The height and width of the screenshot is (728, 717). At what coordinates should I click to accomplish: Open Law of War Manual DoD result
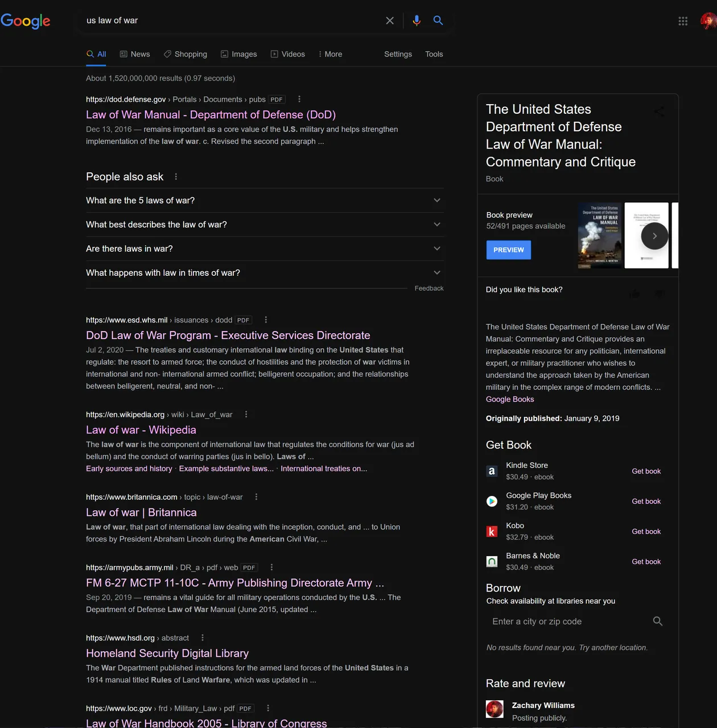(211, 115)
